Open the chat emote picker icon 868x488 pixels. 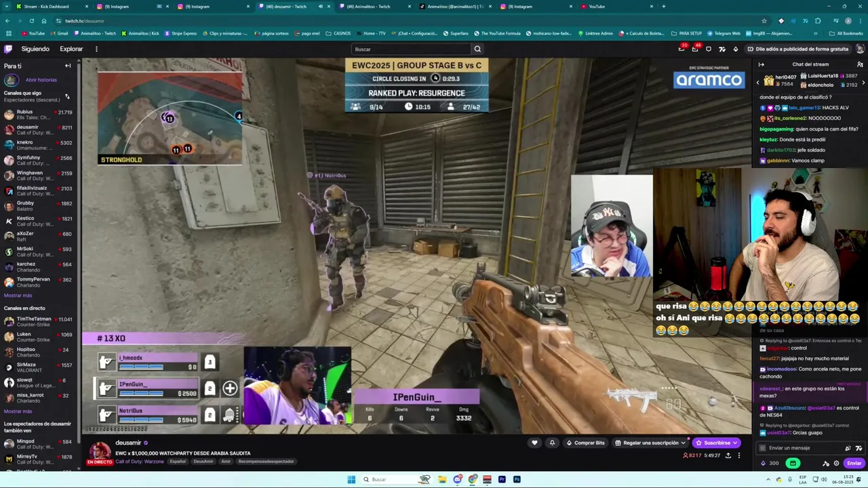pyautogui.click(x=859, y=448)
